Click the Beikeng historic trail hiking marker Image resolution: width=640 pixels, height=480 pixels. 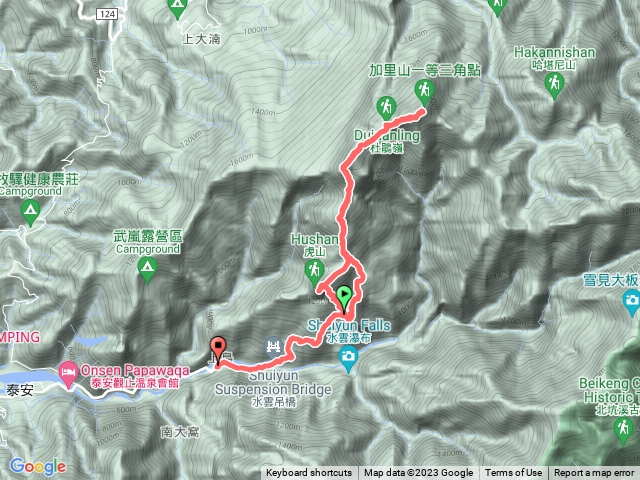pos(623,431)
